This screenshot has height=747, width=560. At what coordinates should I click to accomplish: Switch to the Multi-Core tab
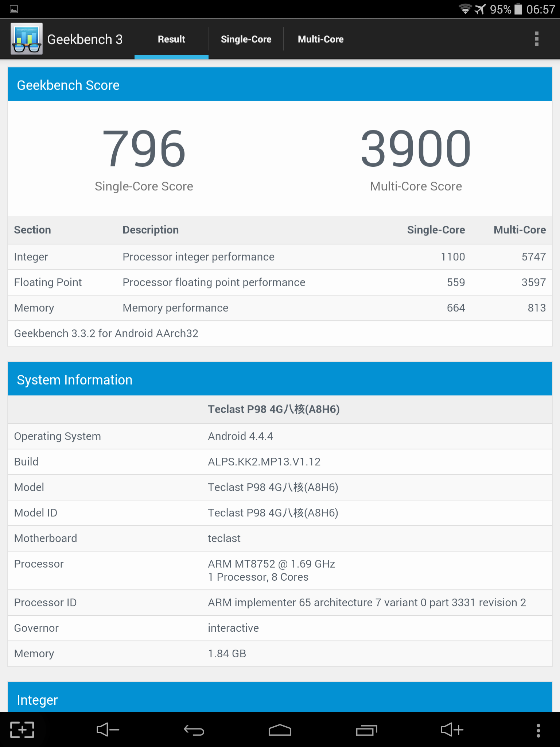320,39
